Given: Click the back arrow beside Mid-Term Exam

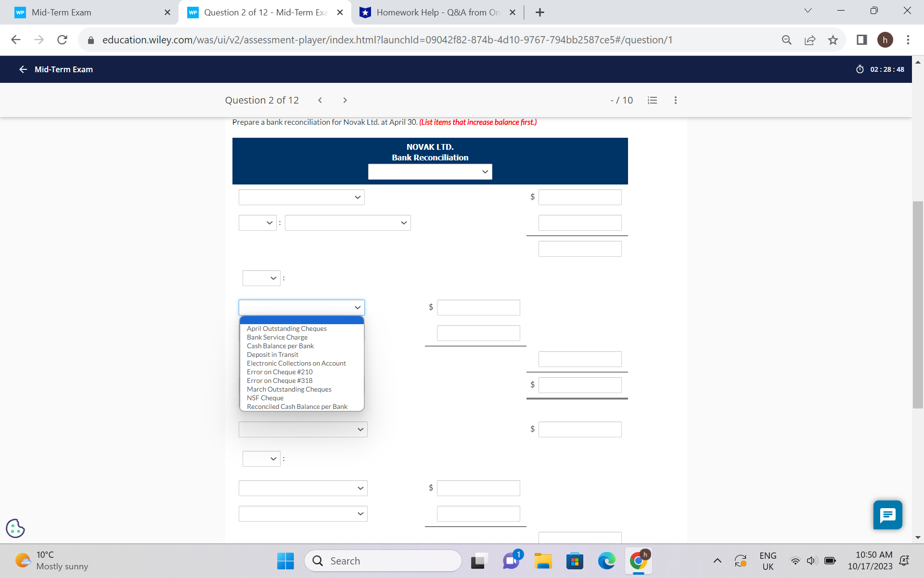Looking at the screenshot, I should click(x=23, y=69).
